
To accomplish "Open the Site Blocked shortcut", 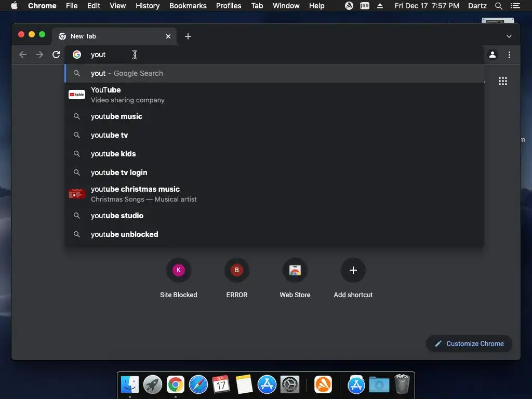I will (x=179, y=278).
